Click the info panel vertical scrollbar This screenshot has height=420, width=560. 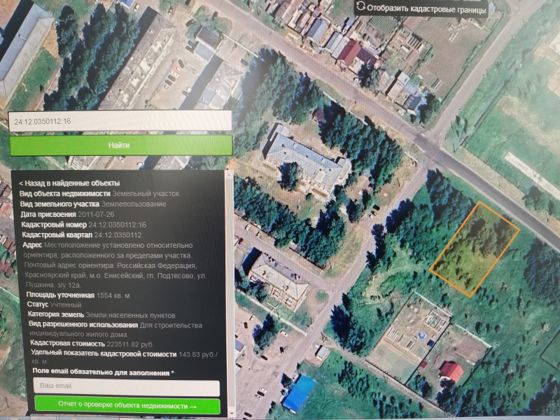click(230, 293)
